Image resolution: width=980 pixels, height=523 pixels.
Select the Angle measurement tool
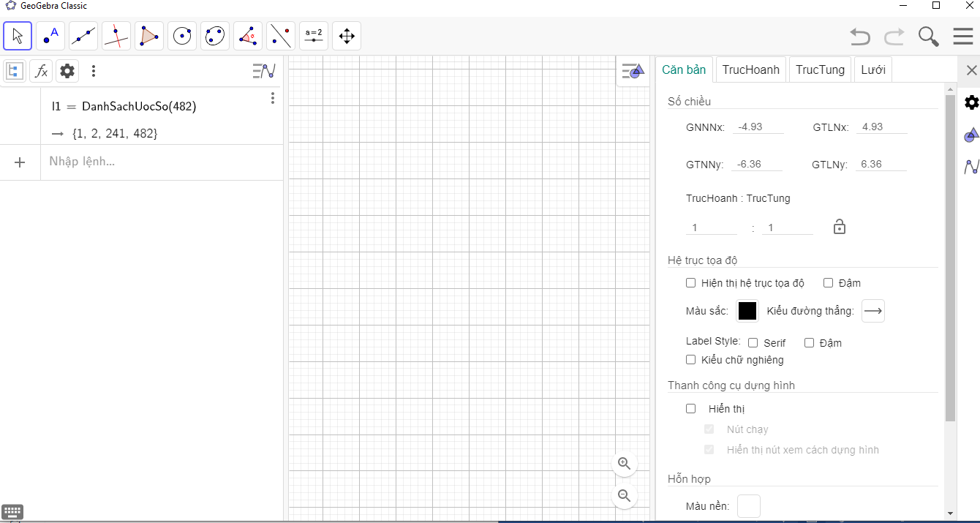click(x=248, y=36)
